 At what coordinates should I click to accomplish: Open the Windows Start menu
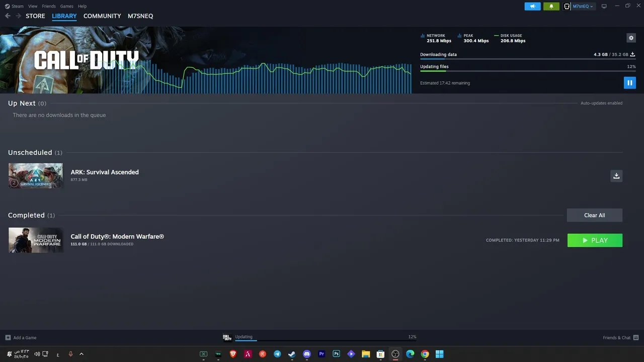439,354
